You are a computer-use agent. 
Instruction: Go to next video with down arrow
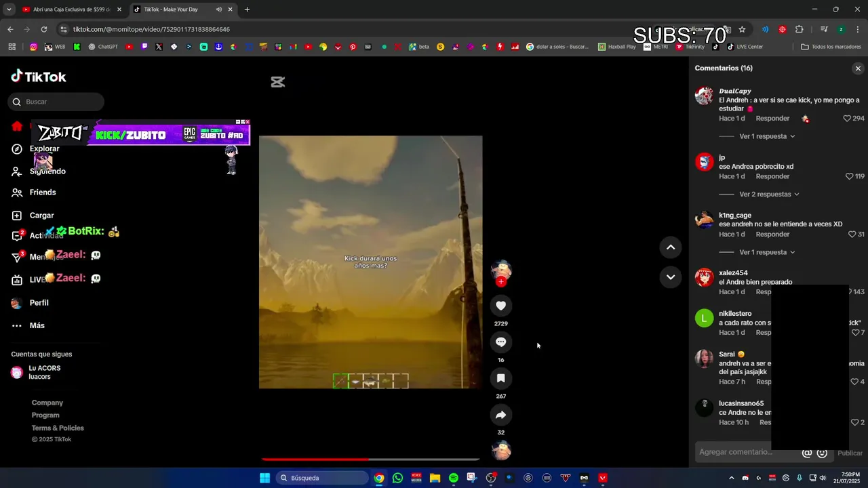click(671, 277)
